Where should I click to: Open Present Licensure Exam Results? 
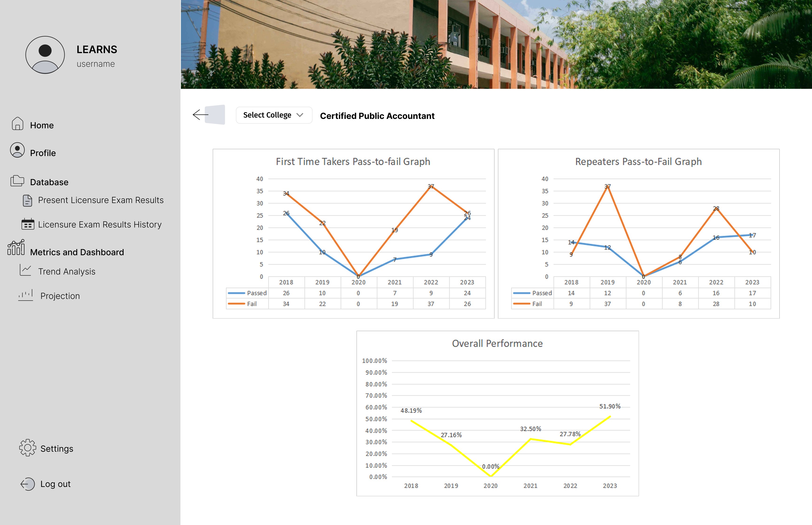click(x=101, y=200)
